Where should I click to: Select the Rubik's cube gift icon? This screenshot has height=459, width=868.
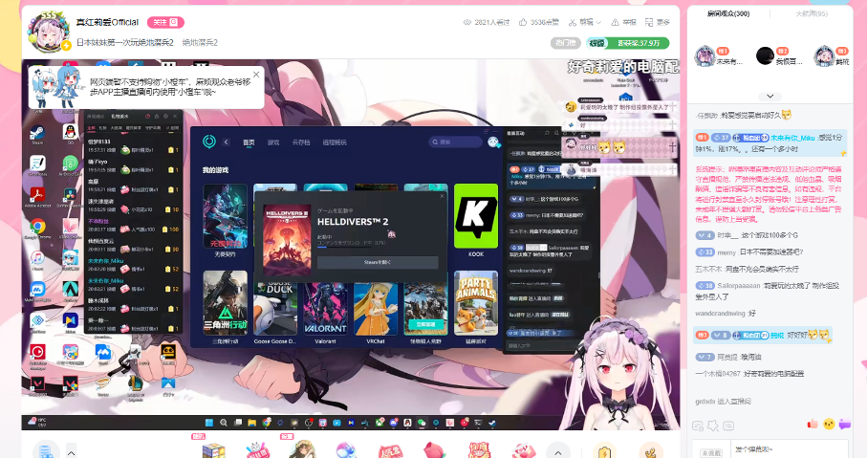click(x=214, y=450)
